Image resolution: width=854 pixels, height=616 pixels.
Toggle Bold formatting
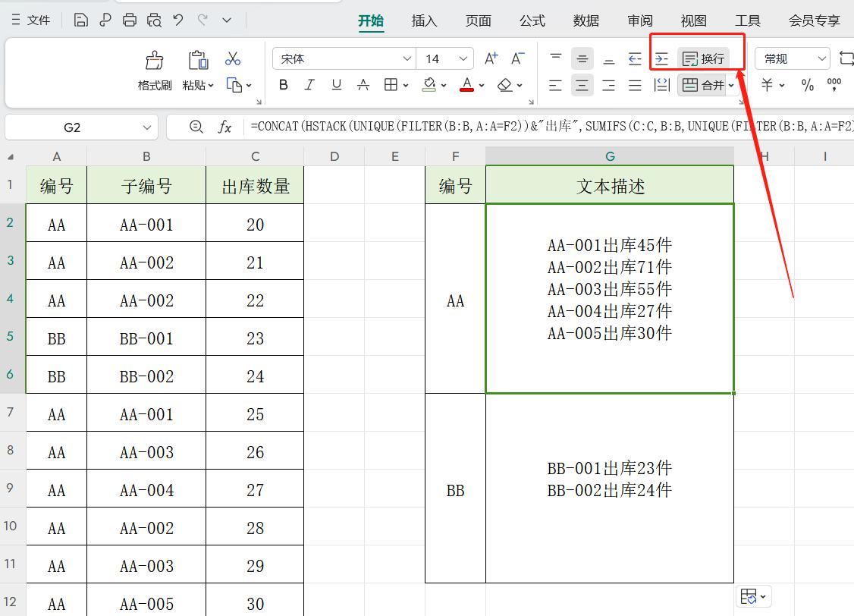point(283,84)
